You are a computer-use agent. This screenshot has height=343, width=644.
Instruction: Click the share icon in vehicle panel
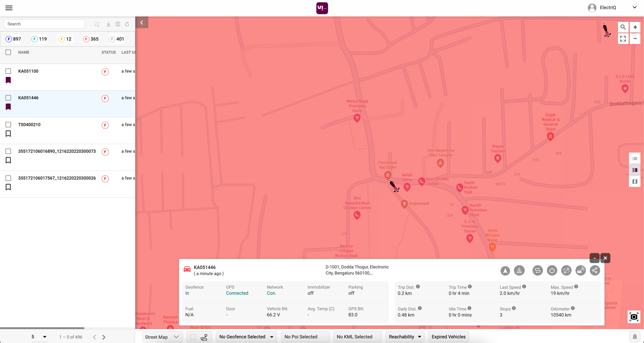(x=595, y=270)
